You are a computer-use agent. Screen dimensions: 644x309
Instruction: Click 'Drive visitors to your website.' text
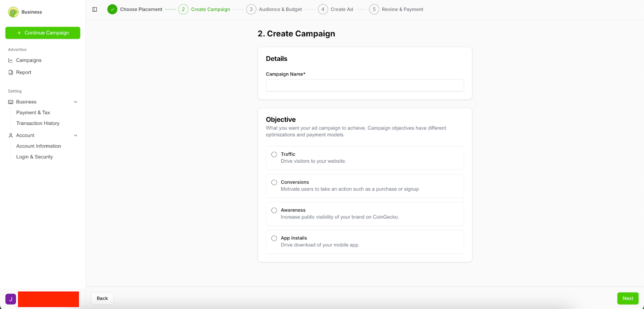pos(314,161)
